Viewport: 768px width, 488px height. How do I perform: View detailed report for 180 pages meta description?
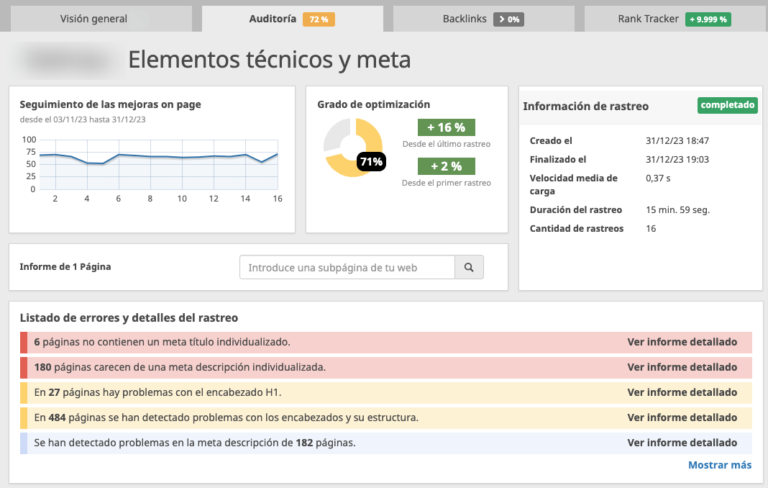point(681,367)
